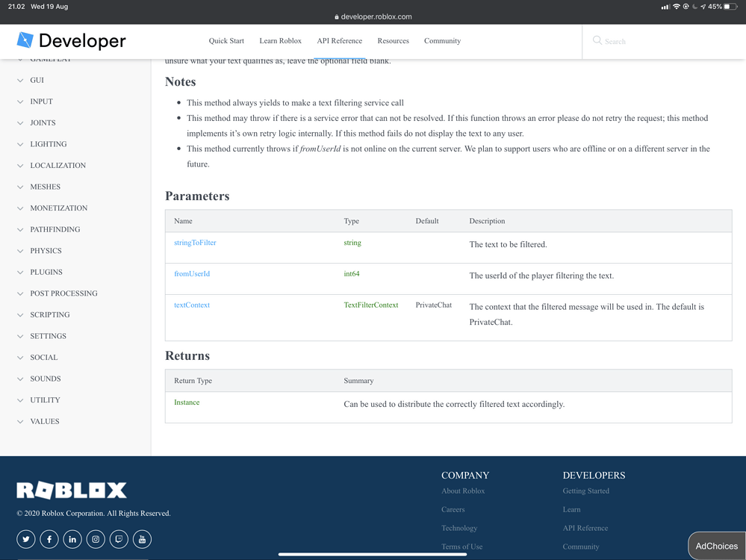Open the AdChoices button
This screenshot has width=746, height=560.
pos(716,546)
